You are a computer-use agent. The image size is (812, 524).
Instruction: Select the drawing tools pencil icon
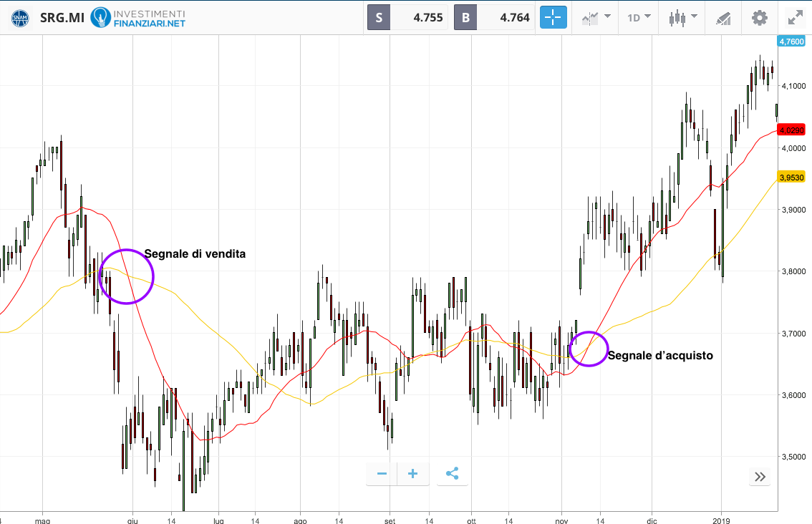coord(723,17)
